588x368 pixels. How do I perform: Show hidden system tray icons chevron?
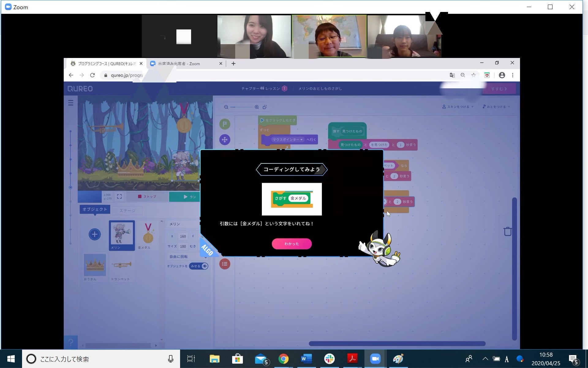pos(485,358)
